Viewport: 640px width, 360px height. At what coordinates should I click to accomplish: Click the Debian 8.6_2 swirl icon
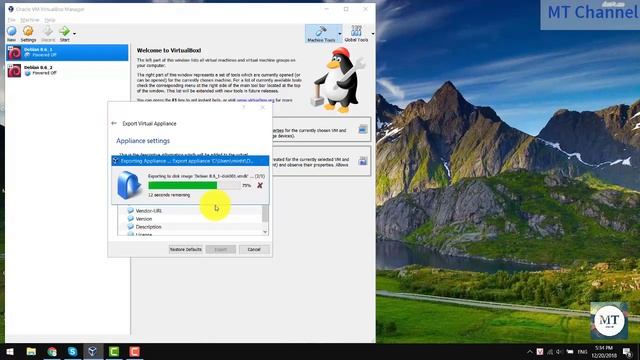click(14, 71)
